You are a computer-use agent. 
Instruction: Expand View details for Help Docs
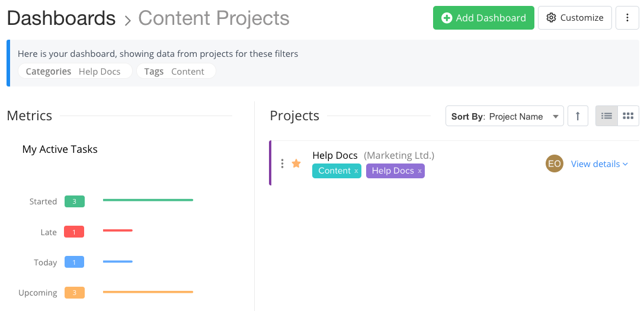599,164
